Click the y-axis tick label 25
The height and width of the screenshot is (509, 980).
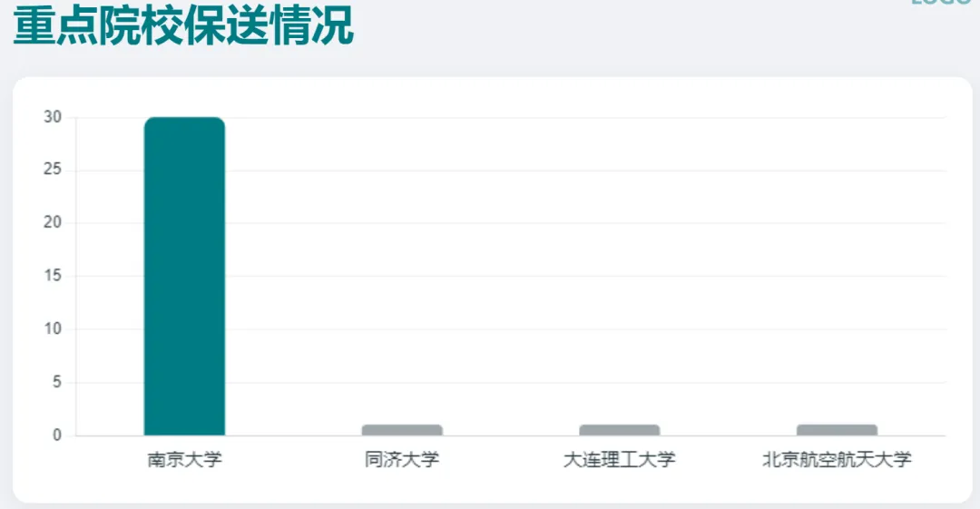tap(53, 170)
